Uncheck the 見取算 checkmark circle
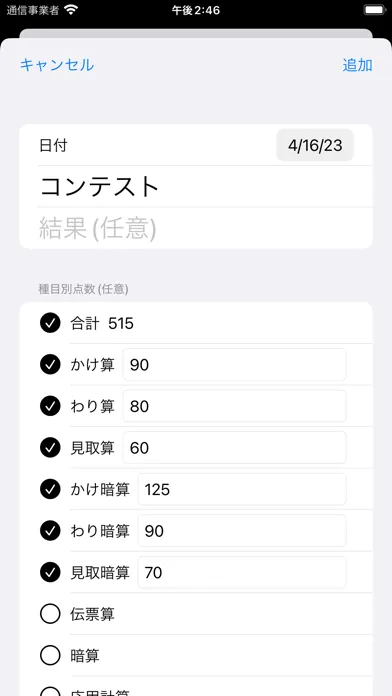The width and height of the screenshot is (392, 696). point(50,448)
